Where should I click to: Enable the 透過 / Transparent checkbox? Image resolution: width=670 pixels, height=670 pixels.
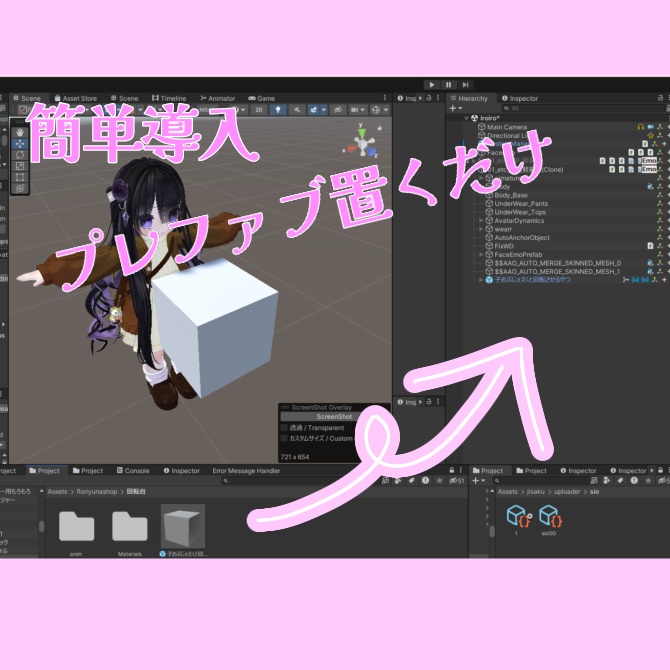click(284, 428)
